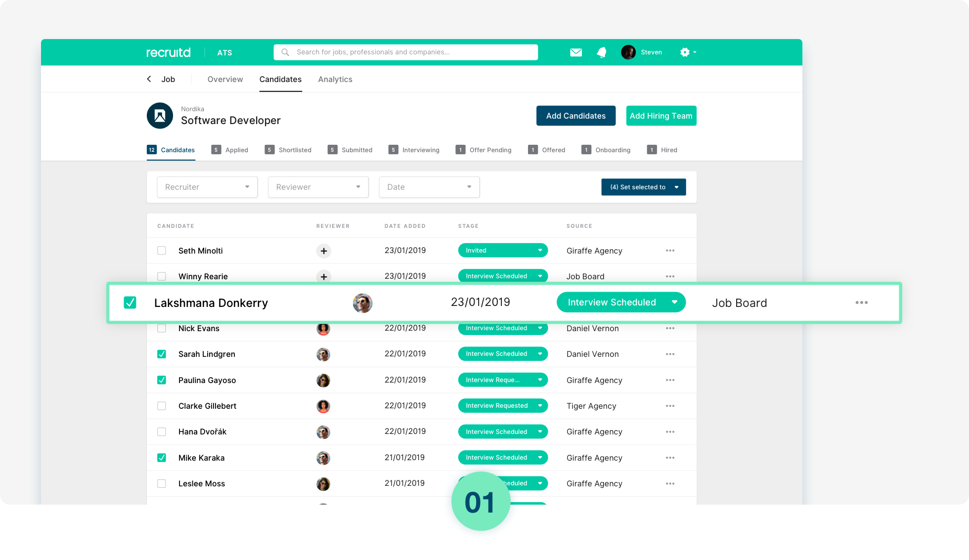Switch to the Analytics tab
The image size is (969, 560).
(335, 79)
